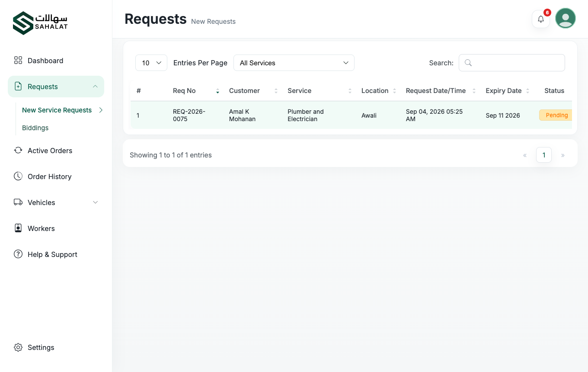Go to page 1 in pagination
588x372 pixels.
coord(544,155)
